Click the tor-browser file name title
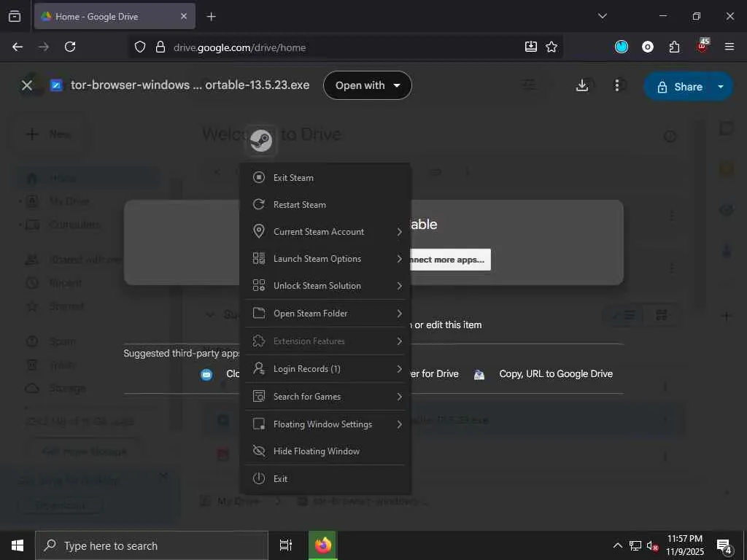Viewport: 747px width, 560px height. point(190,85)
